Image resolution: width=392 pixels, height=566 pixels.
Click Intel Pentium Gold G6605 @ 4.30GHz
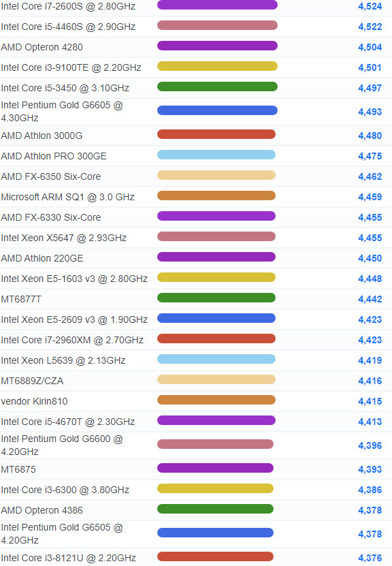point(62,112)
